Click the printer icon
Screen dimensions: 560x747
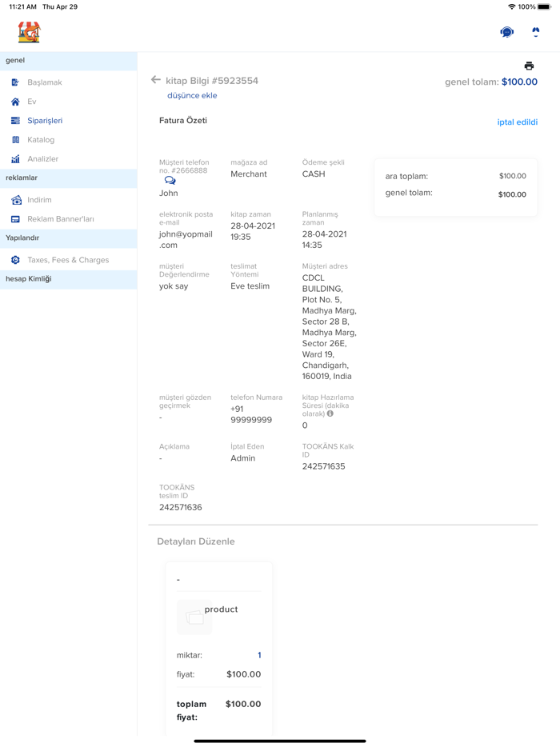[x=529, y=66]
